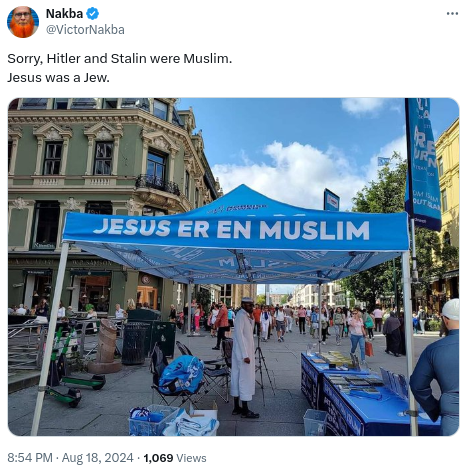
Task: Click the man in white robe in photo
Action: 244,357
